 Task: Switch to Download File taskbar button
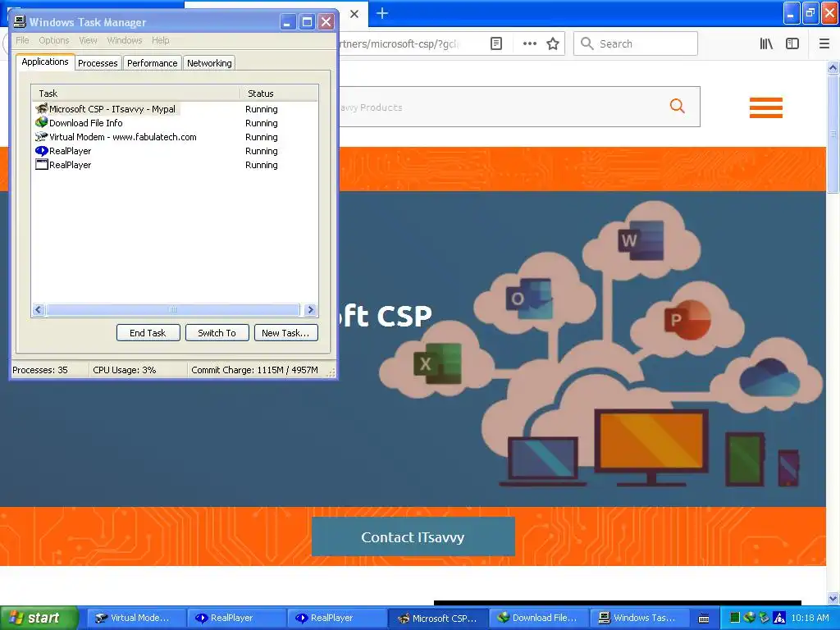tap(538, 618)
